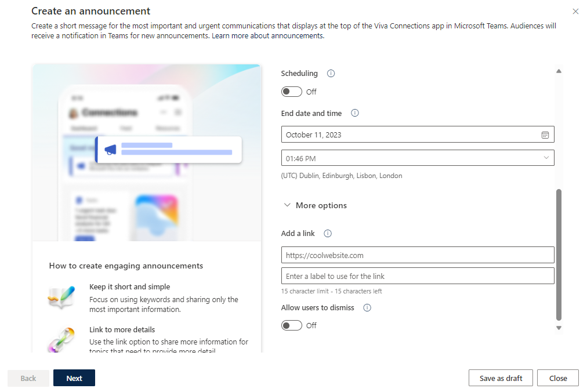Viewport: 587px width, 392px height.
Task: Open the 01:46 PM time dropdown
Action: tap(418, 158)
